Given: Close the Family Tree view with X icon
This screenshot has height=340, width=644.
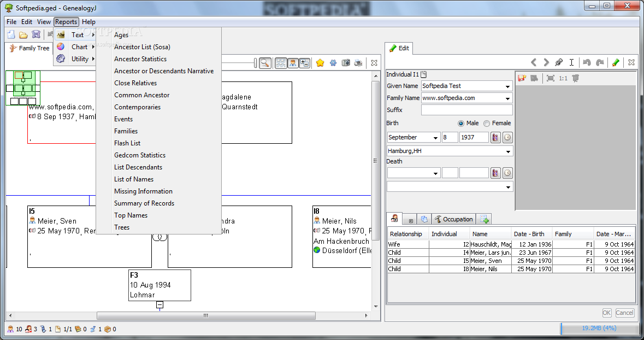Looking at the screenshot, I should tap(374, 63).
